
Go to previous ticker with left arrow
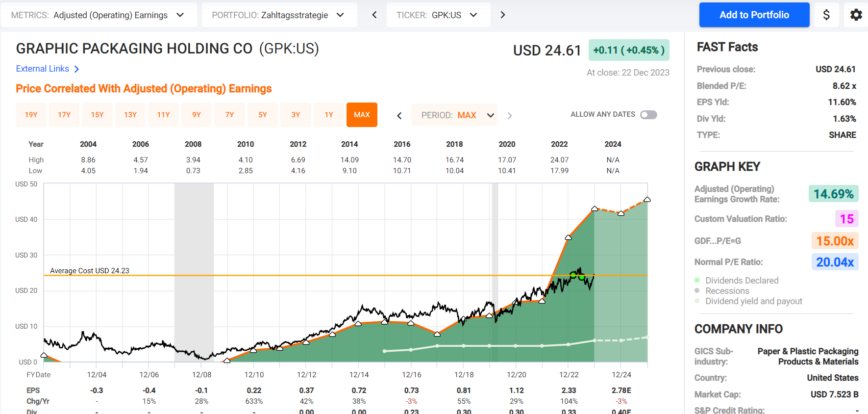pyautogui.click(x=374, y=15)
